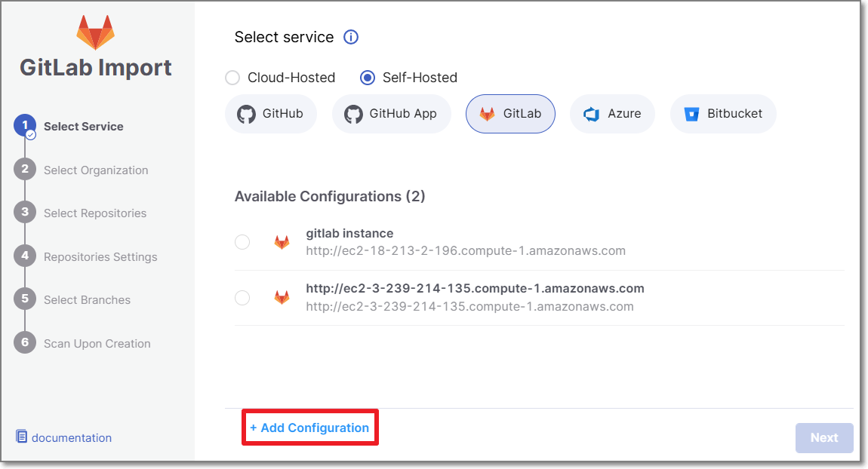Open step 6 Scan Upon Creation
The height and width of the screenshot is (469, 868).
tap(97, 344)
